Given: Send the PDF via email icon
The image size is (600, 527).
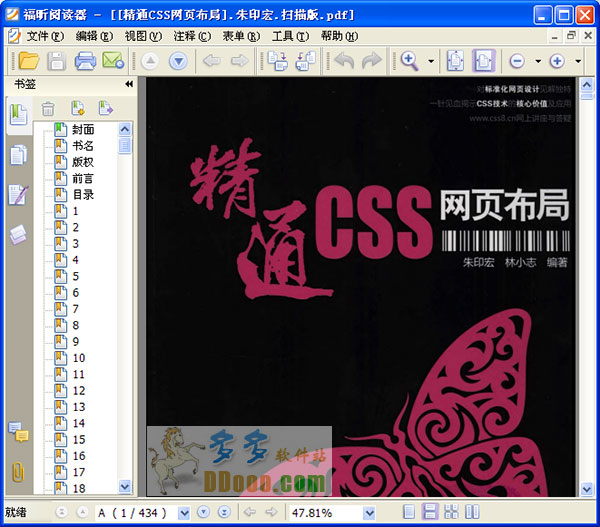Looking at the screenshot, I should pos(113,60).
